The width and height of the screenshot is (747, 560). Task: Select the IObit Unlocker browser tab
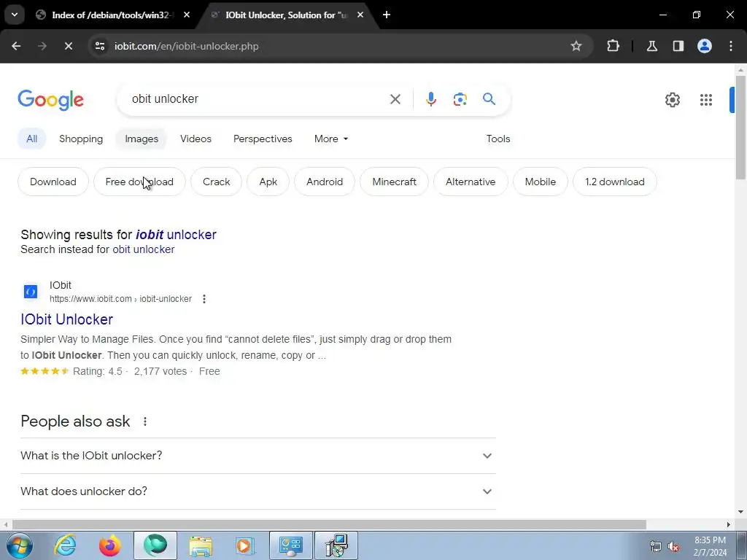(x=287, y=15)
